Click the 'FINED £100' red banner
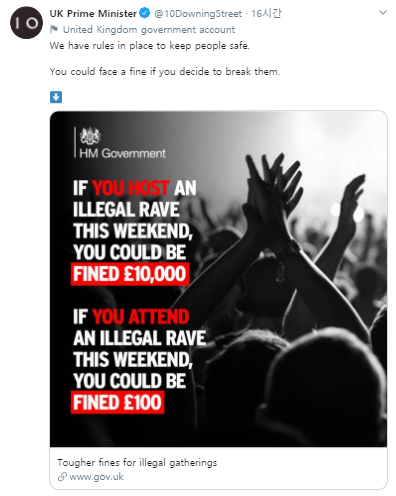The image size is (396, 496). 117,402
